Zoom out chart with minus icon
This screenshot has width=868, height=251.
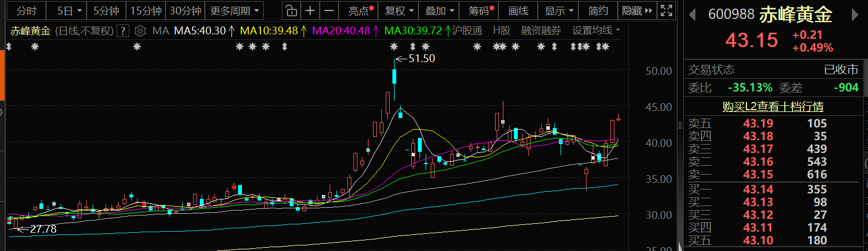(x=329, y=11)
